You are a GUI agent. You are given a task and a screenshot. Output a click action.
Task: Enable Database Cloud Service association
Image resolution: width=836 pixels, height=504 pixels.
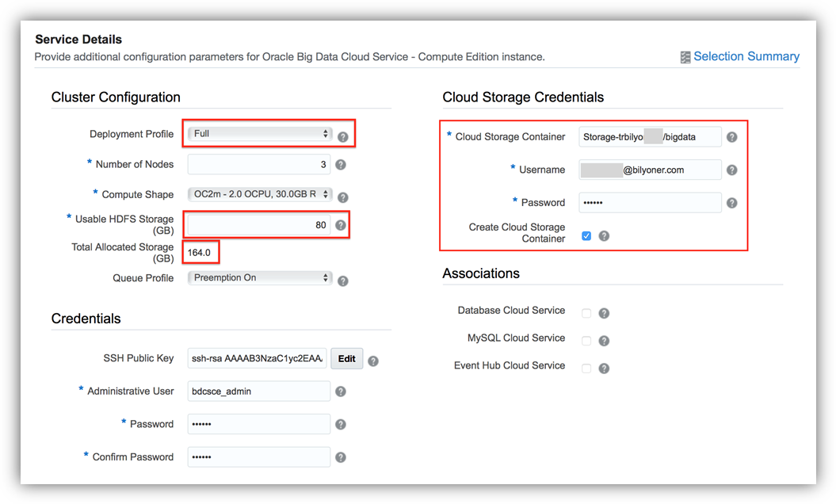[586, 313]
